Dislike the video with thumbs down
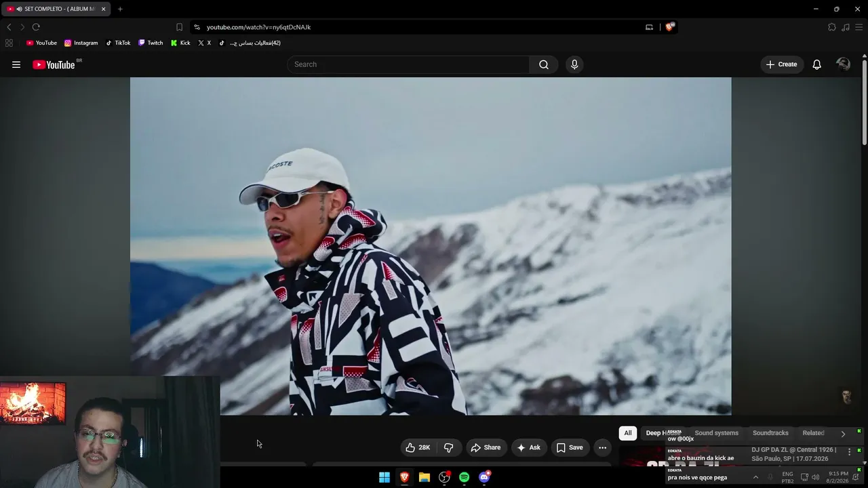This screenshot has height=488, width=868. click(x=448, y=447)
